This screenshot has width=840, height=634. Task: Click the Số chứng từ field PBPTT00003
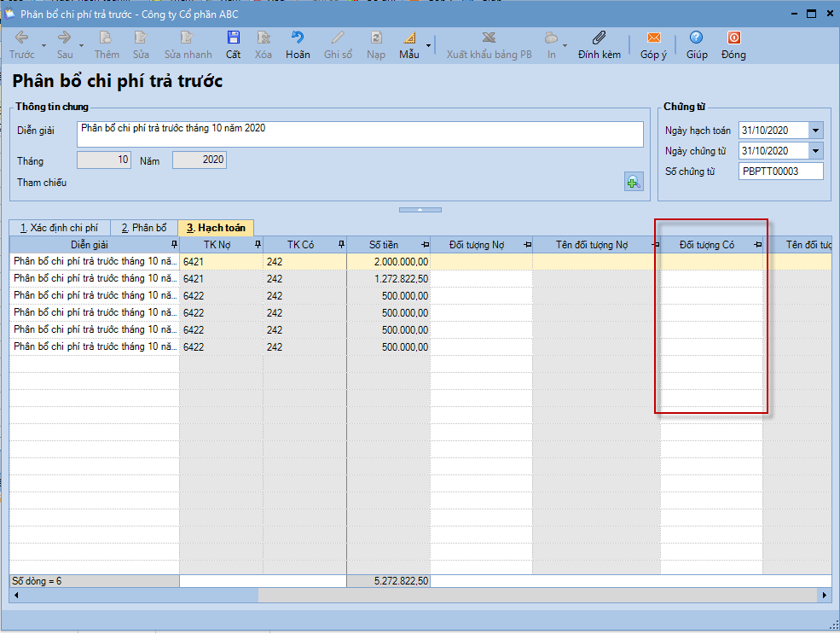tap(780, 172)
